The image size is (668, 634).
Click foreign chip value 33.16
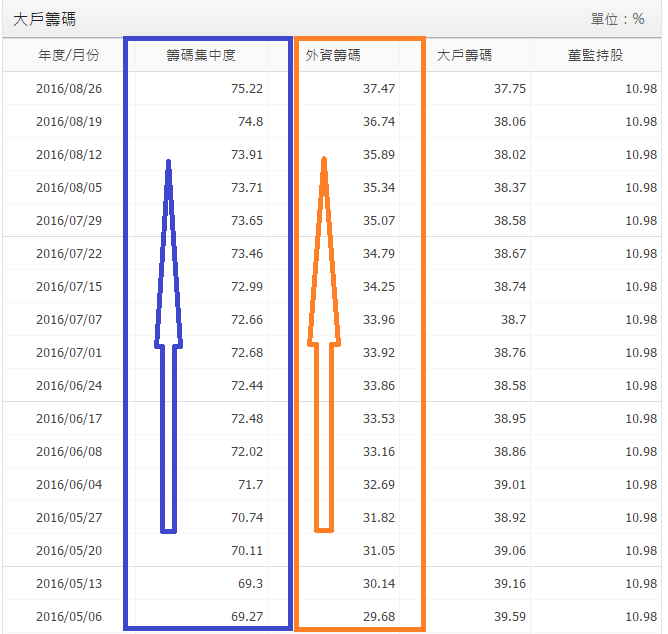click(379, 452)
